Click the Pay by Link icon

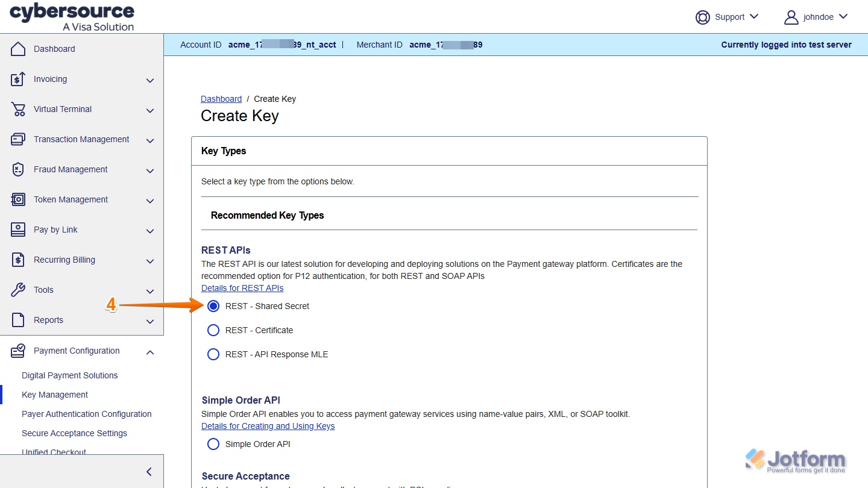click(18, 230)
